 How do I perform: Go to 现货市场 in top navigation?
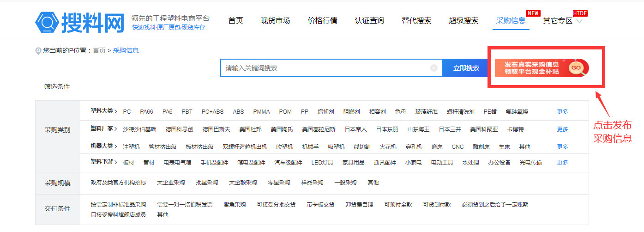[x=275, y=21]
